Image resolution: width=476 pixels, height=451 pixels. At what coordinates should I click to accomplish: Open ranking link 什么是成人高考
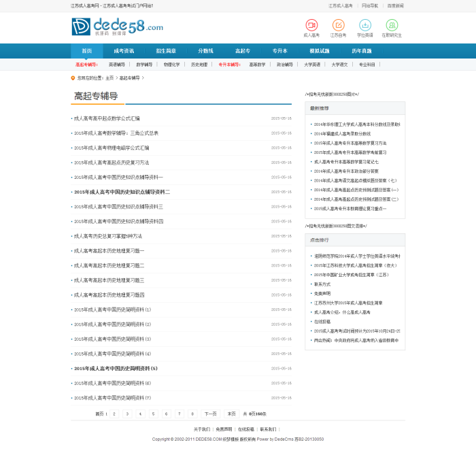342,312
